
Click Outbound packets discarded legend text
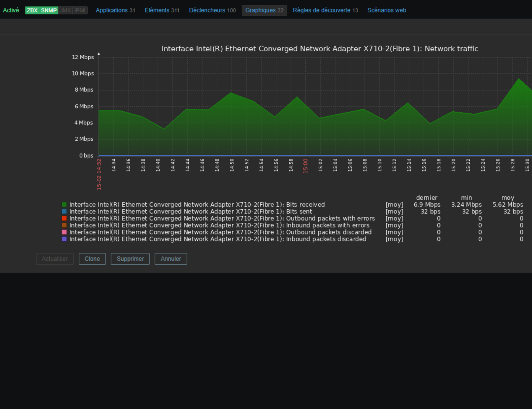coord(220,232)
